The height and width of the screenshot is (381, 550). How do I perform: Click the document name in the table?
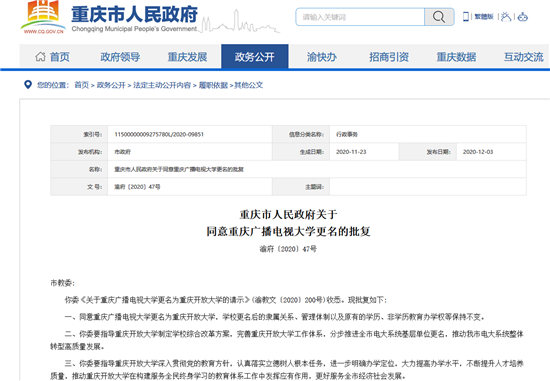click(179, 169)
